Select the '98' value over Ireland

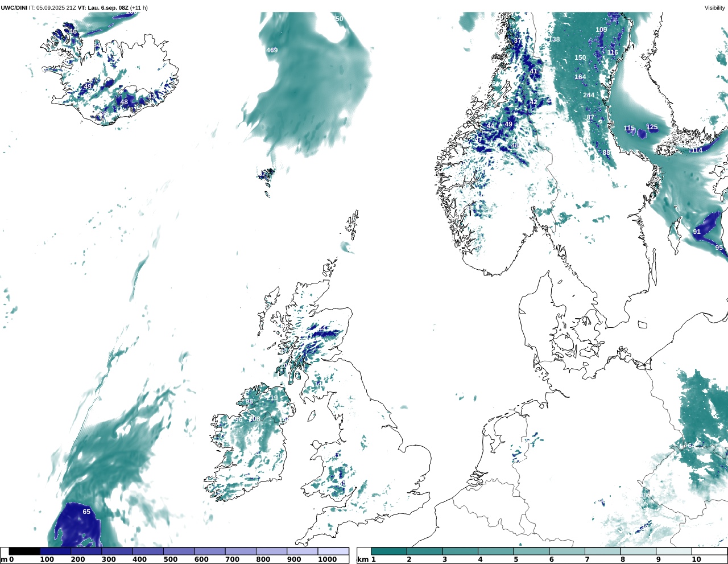pyautogui.click(x=249, y=401)
